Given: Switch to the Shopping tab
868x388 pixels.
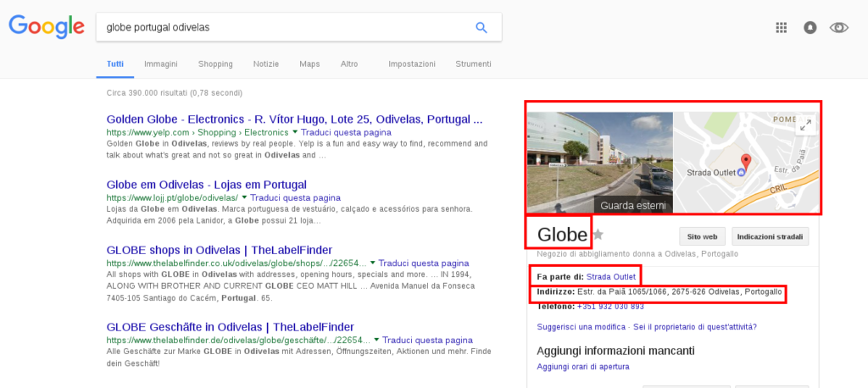Looking at the screenshot, I should pyautogui.click(x=215, y=64).
